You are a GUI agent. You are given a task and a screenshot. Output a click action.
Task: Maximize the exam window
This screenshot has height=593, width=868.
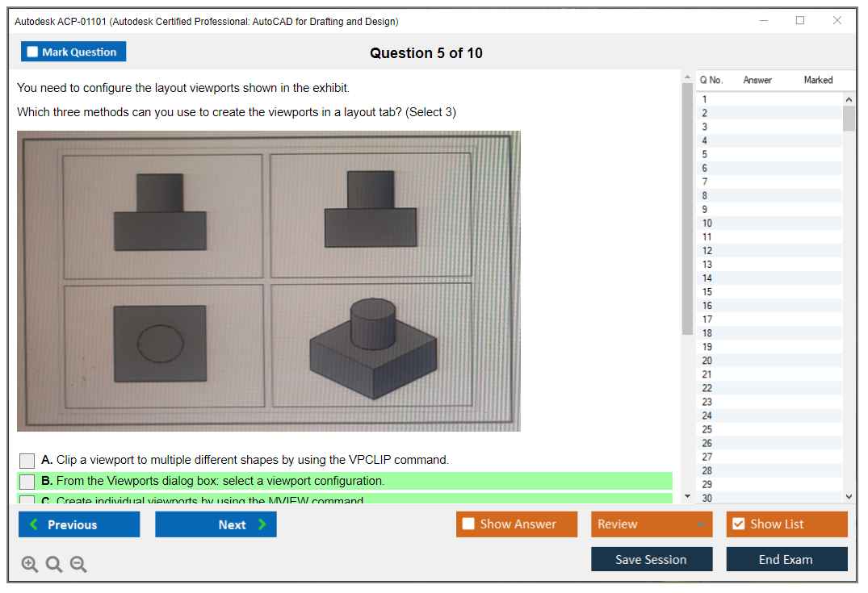pos(800,21)
